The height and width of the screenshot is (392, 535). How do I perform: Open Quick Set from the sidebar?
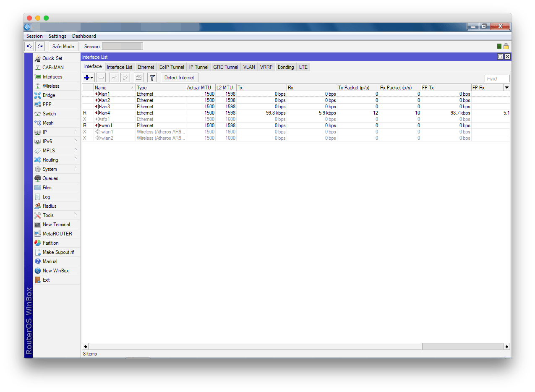click(52, 58)
